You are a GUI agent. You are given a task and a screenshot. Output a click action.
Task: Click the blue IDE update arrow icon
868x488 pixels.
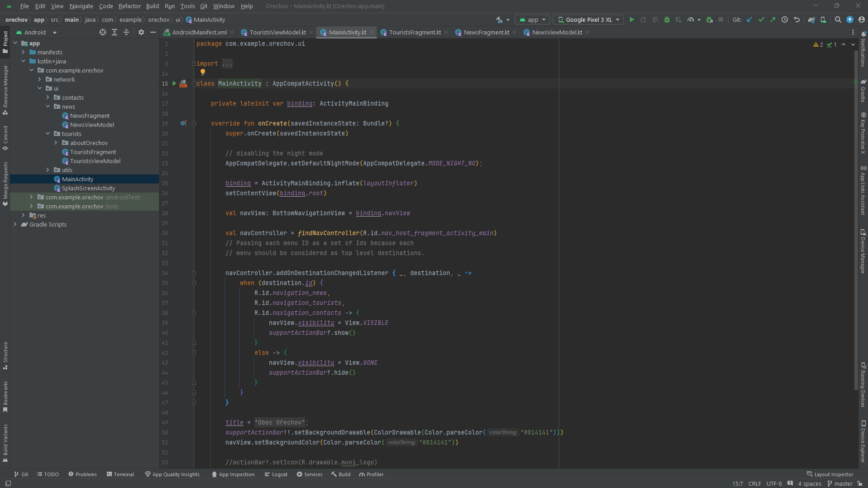(850, 19)
